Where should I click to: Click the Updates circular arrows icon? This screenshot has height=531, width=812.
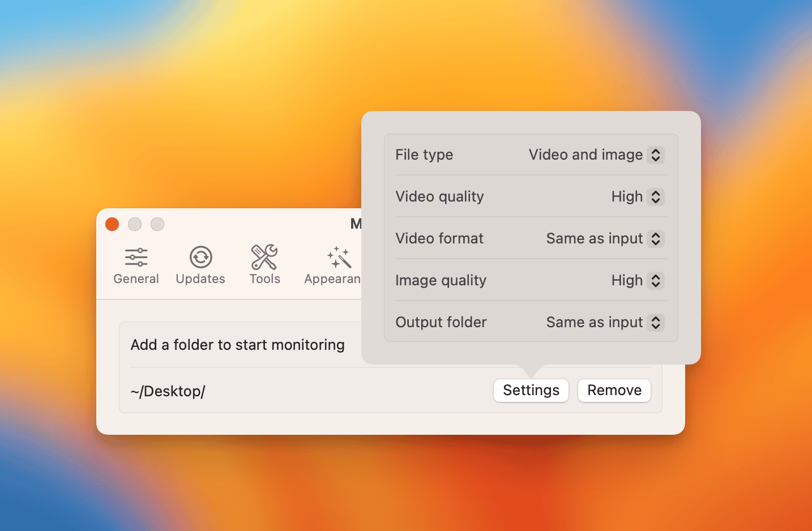pyautogui.click(x=200, y=258)
